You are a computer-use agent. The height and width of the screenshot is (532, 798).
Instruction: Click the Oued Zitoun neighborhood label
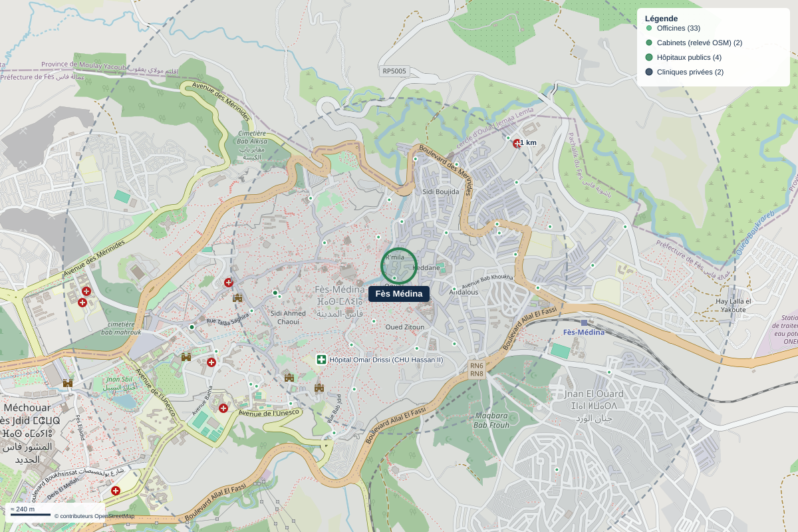pos(405,327)
